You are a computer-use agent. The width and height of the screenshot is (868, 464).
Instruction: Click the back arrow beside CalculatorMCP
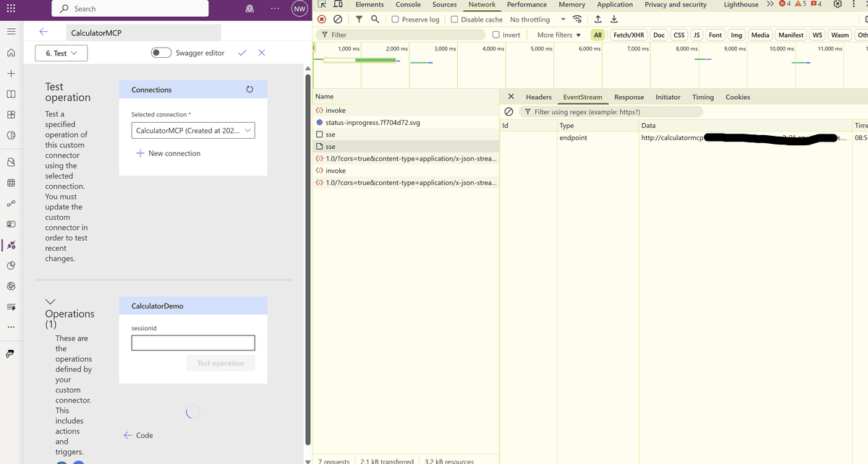point(43,33)
